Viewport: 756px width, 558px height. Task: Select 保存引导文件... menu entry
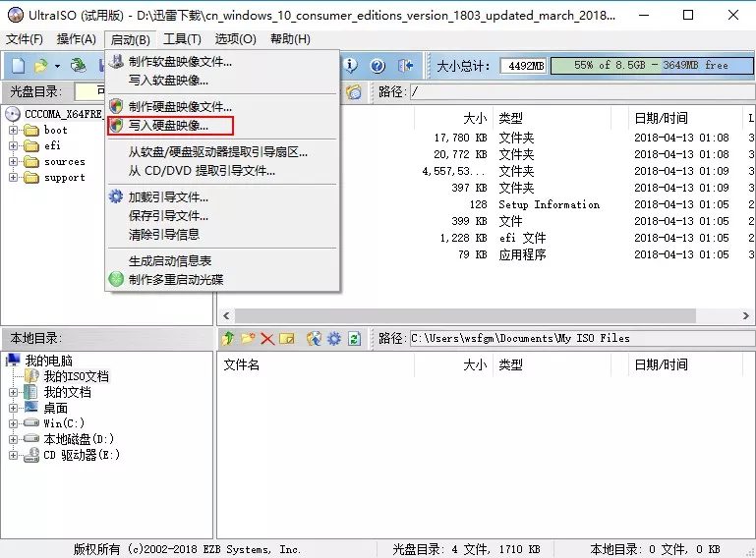[222, 216]
